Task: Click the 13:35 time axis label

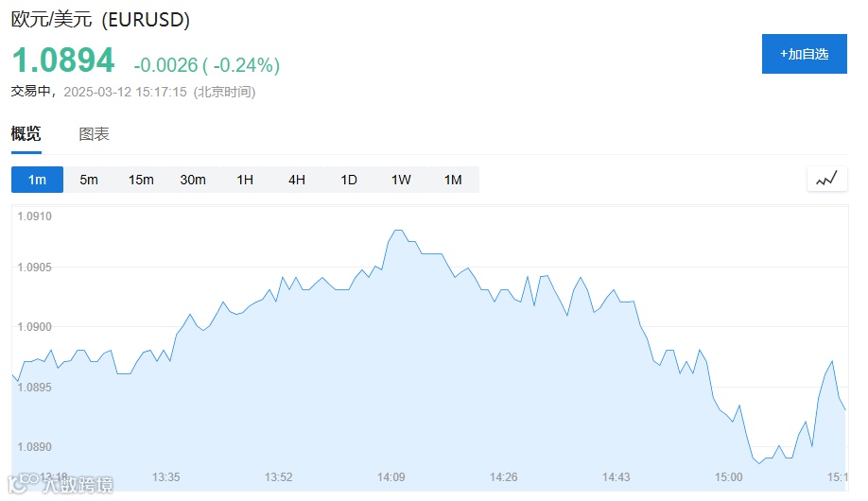Action: click(x=165, y=476)
